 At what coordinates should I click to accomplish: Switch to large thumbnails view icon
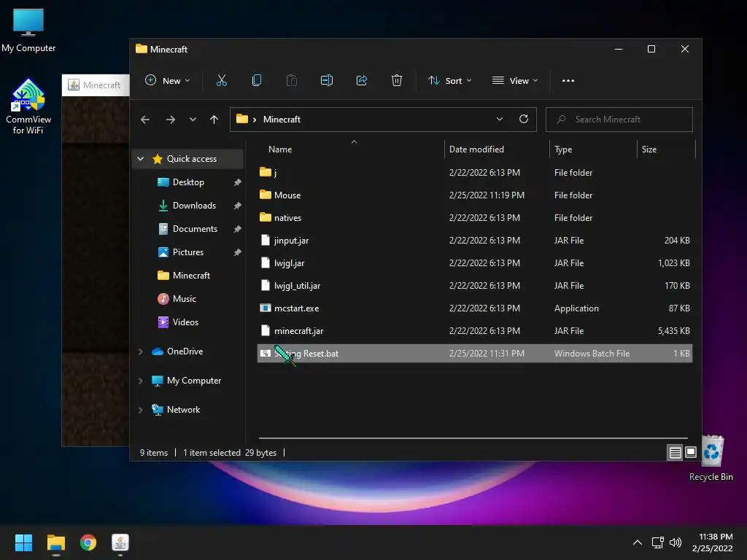691,452
